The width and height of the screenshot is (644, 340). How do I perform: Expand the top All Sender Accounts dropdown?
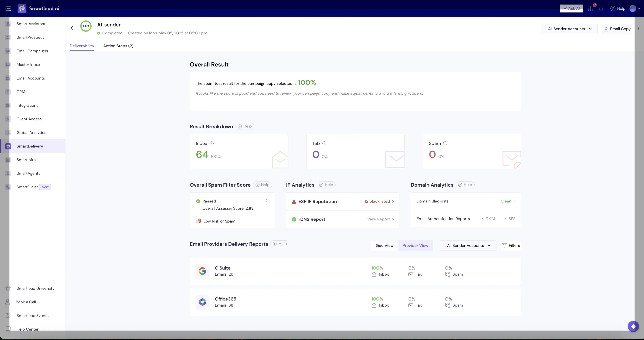pyautogui.click(x=569, y=29)
